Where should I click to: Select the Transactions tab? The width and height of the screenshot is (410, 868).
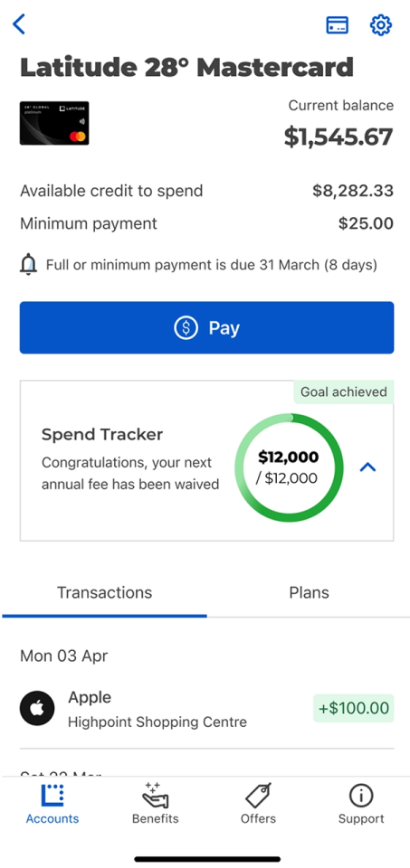pyautogui.click(x=104, y=593)
